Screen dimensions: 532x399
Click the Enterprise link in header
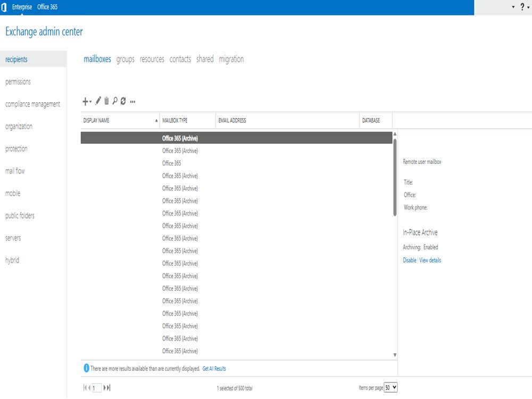(22, 7)
